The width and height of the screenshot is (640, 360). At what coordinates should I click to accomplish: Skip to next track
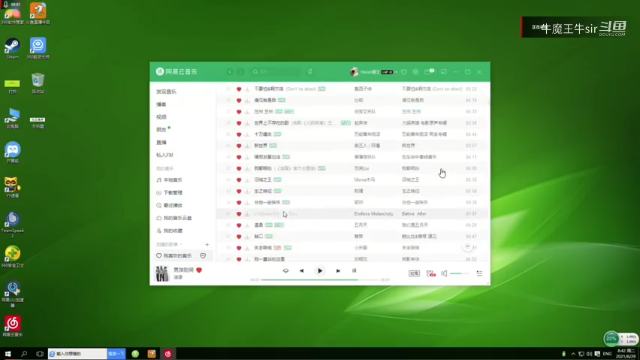[x=338, y=271]
